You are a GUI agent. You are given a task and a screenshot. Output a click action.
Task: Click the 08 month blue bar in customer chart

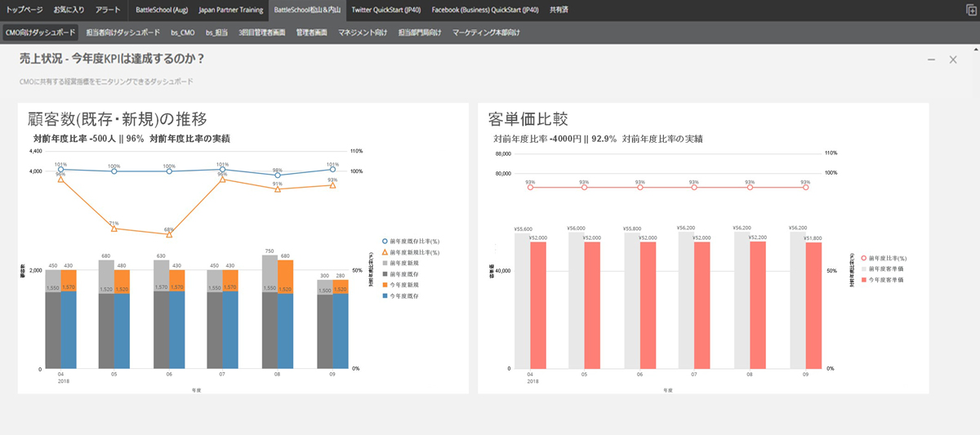tap(285, 331)
